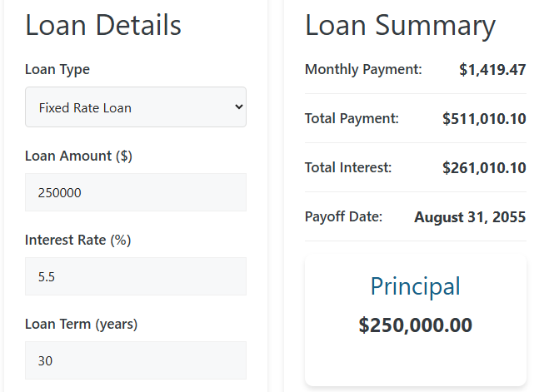544x392 pixels.
Task: Open the Loan Type dropdown
Action: tap(136, 107)
